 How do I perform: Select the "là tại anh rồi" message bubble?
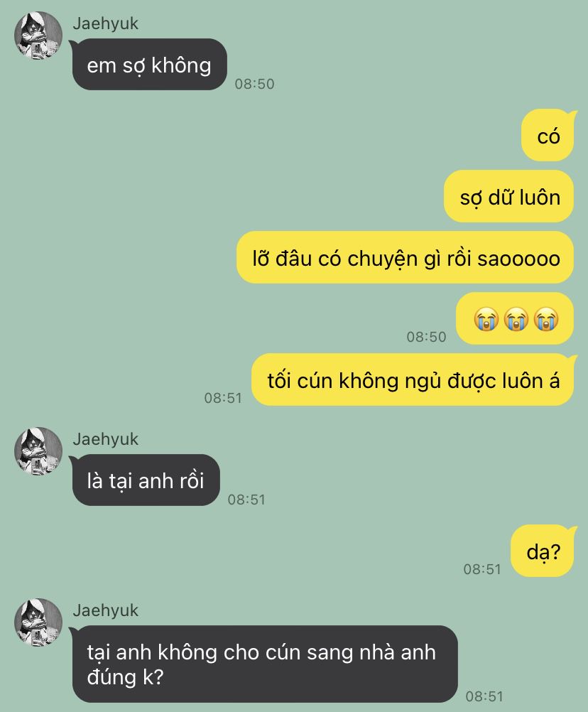[145, 480]
